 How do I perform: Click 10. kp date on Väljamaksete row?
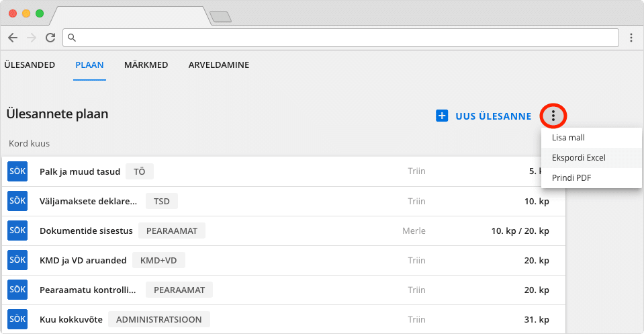point(537,202)
